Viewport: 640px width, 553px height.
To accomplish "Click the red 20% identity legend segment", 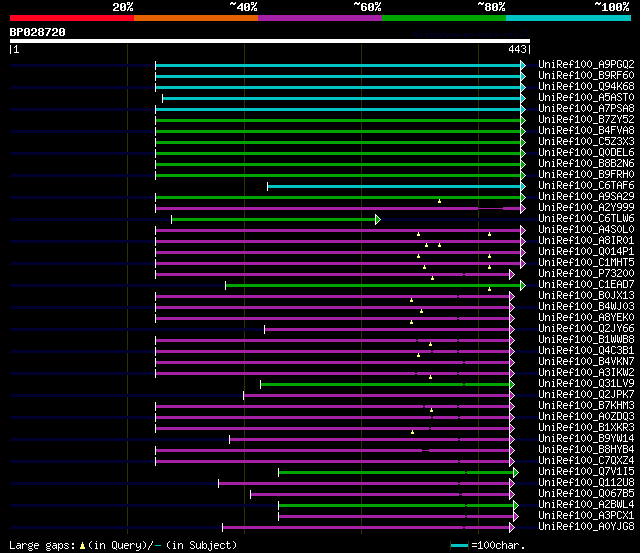I will 72,18.
